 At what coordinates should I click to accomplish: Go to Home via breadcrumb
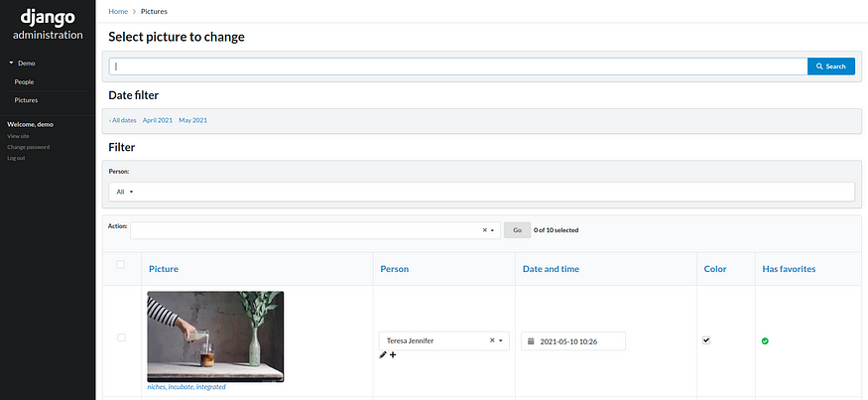coord(118,12)
